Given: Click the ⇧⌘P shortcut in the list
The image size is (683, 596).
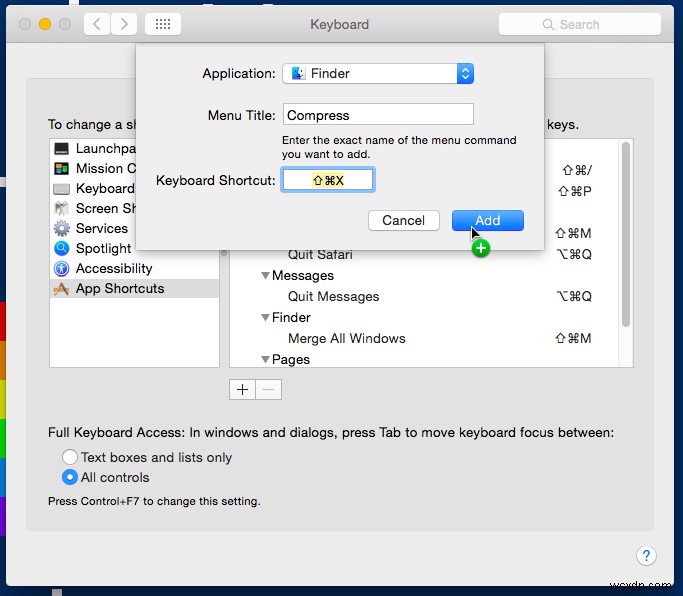Looking at the screenshot, I should tap(575, 191).
